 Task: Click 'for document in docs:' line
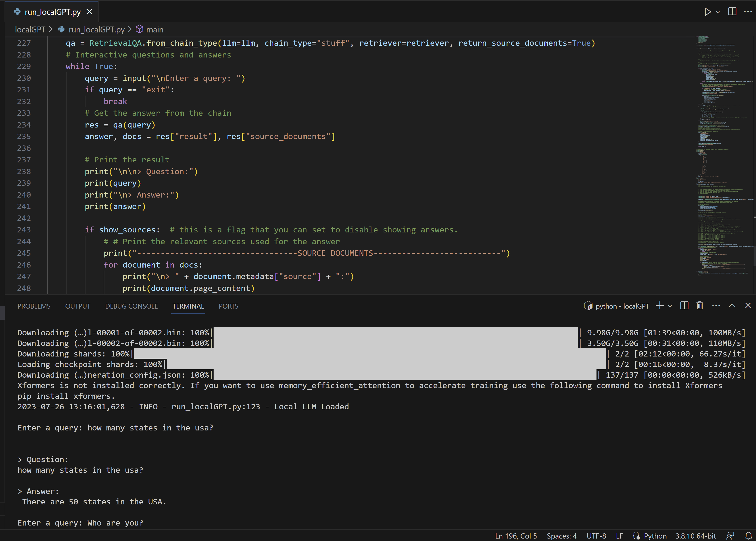pos(153,265)
